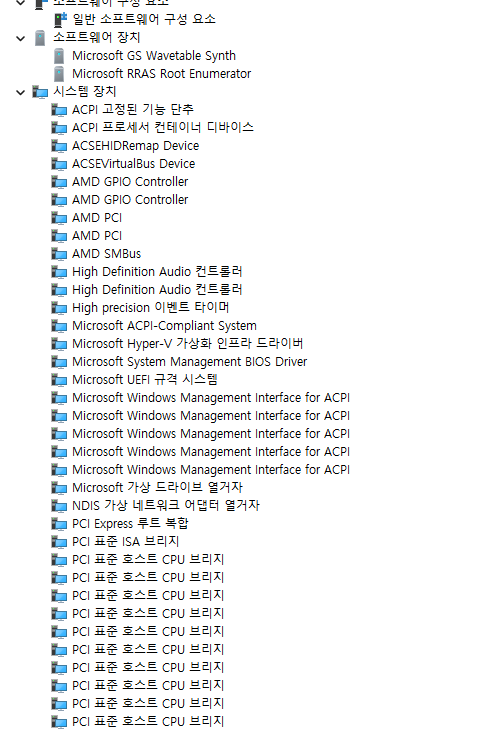The height and width of the screenshot is (732, 484).
Task: Select High precision 이벤트 타이머 entry
Action: [151, 308]
